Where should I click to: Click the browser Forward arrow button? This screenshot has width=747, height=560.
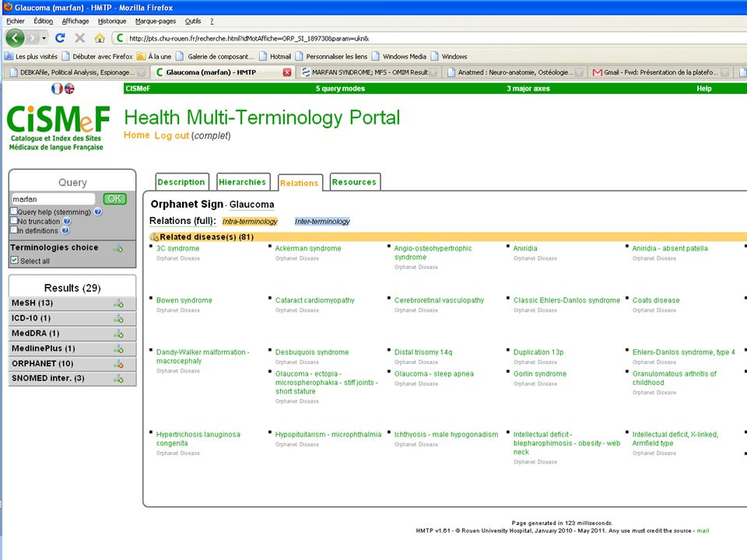(x=32, y=37)
